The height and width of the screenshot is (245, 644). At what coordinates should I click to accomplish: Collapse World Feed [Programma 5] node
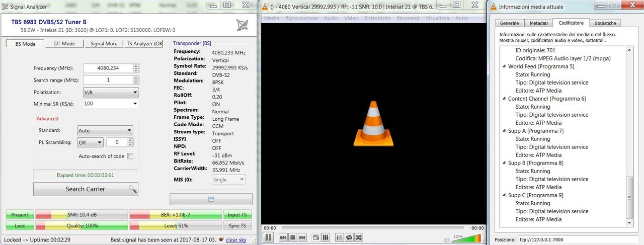[504, 66]
